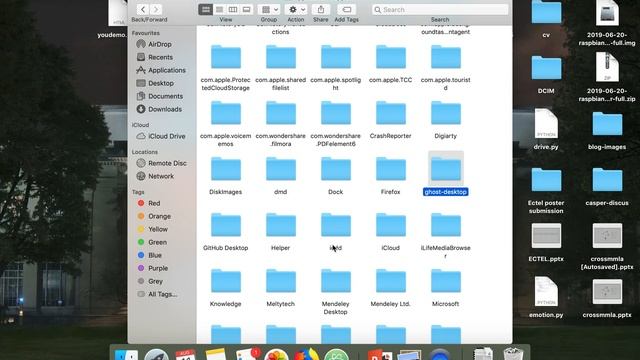Select the Firefox folder
This screenshot has width=640, height=360.
[391, 169]
